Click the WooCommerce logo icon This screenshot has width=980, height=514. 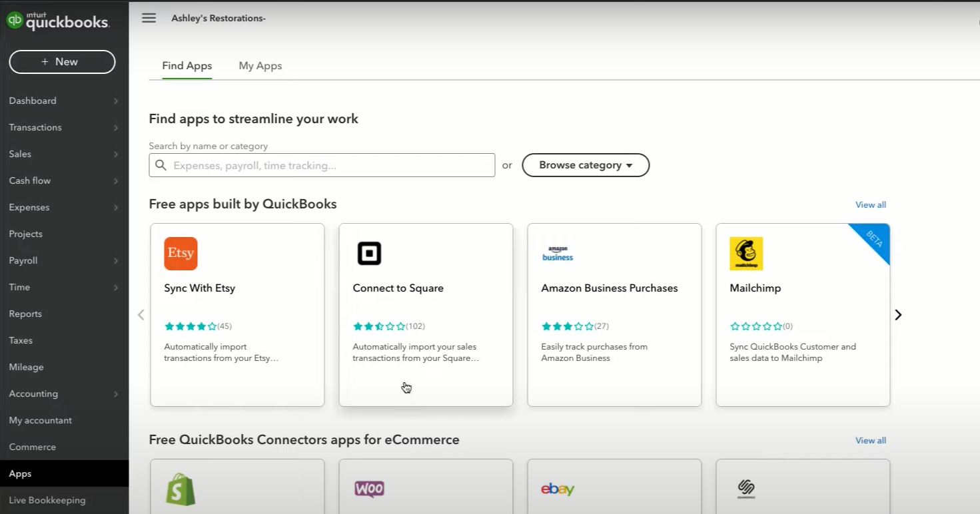coord(369,489)
